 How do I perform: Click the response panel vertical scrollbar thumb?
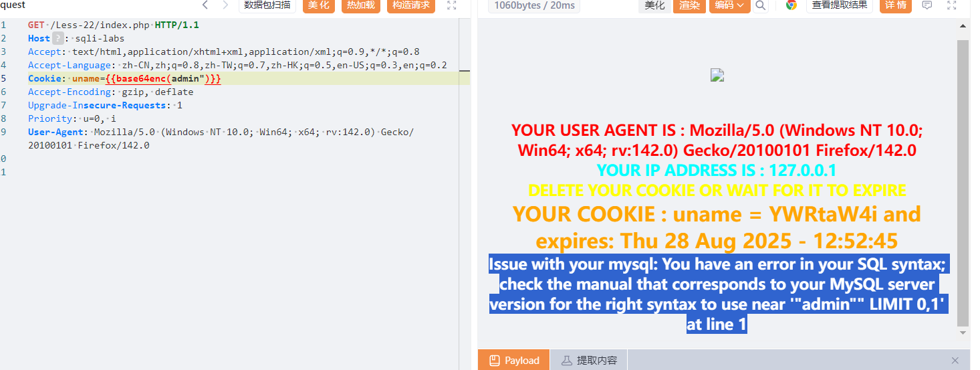[x=963, y=183]
